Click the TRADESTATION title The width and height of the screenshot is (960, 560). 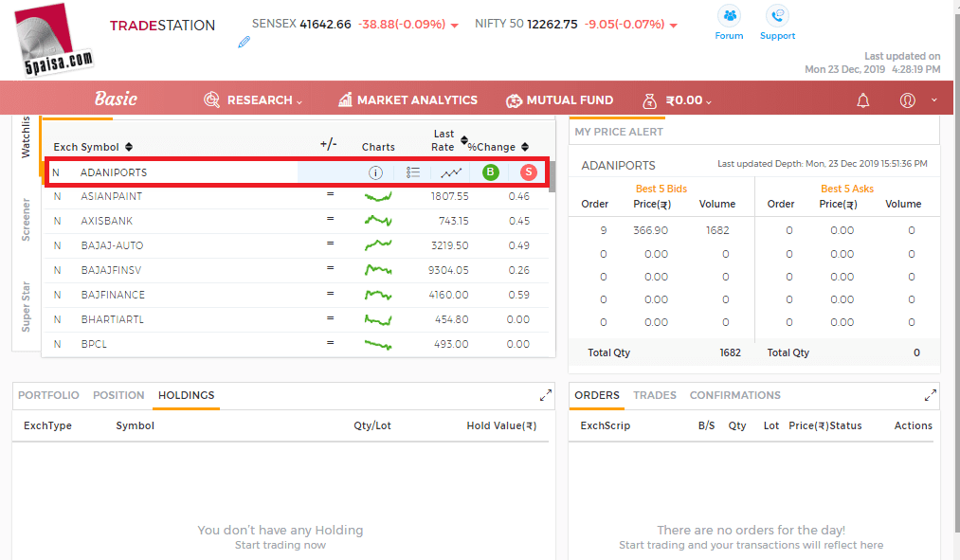pyautogui.click(x=162, y=26)
